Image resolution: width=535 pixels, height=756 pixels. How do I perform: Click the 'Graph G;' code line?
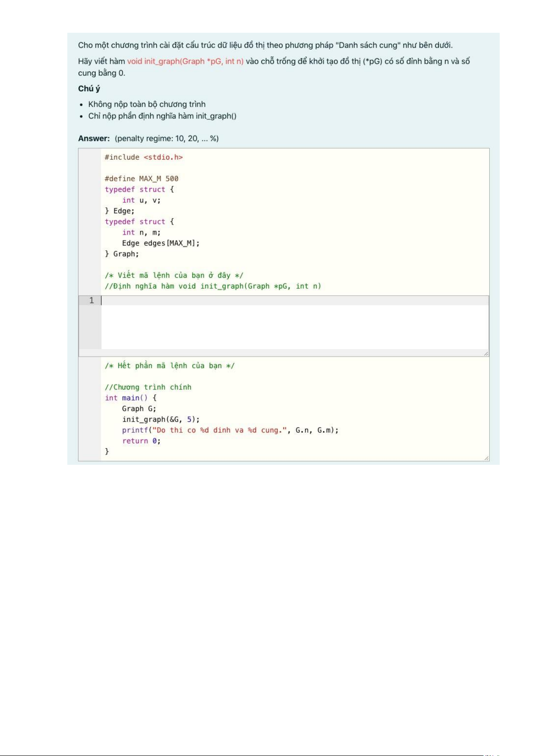click(139, 409)
